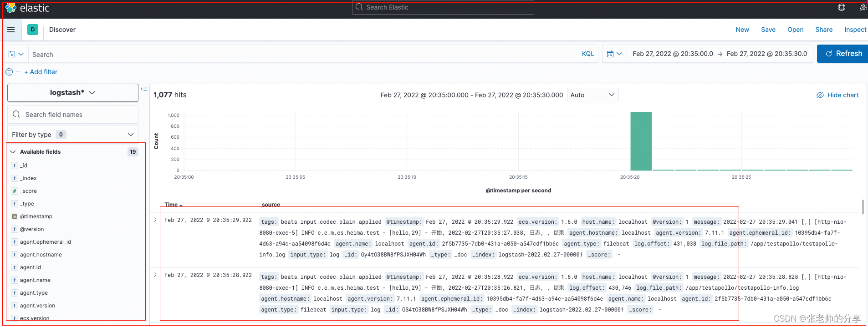Click the green D space avatar

pyautogui.click(x=33, y=30)
